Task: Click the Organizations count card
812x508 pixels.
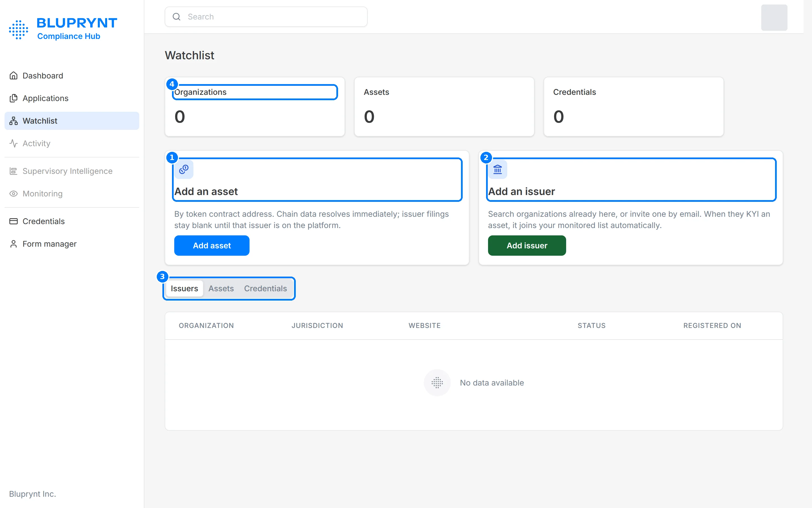Action: (255, 107)
